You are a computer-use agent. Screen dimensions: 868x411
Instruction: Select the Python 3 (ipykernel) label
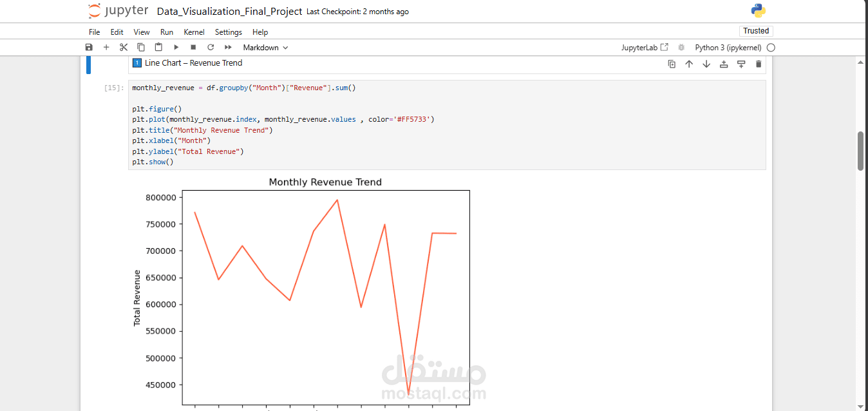pos(728,47)
